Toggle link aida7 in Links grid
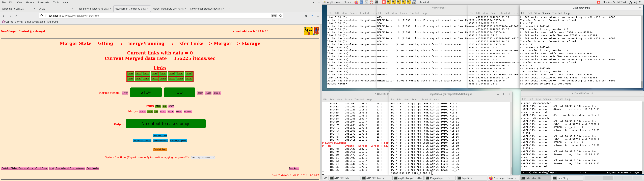This screenshot has height=181, width=644. (189, 74)
